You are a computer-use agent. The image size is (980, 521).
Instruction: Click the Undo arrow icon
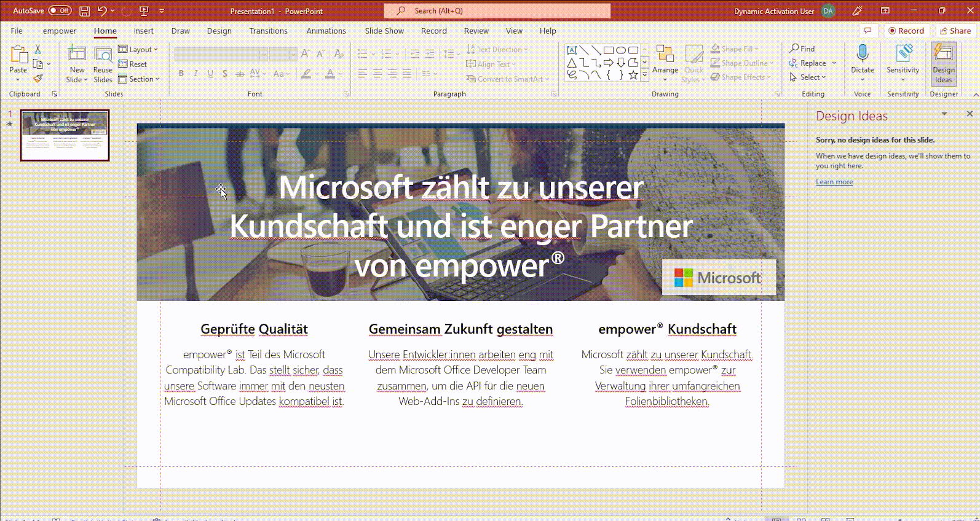[x=102, y=11]
